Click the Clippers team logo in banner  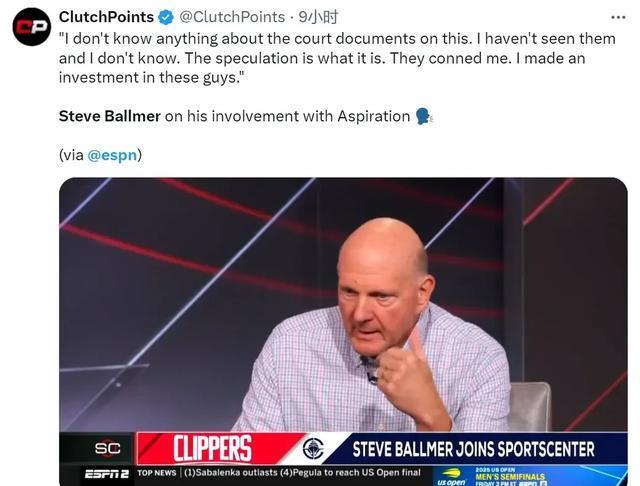[313, 448]
